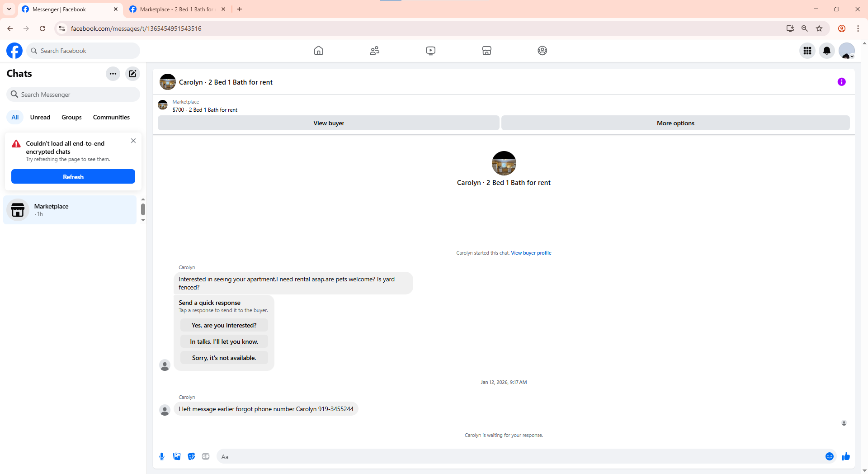Click Carolyn's large centered profile picture
The width and height of the screenshot is (868, 474).
click(504, 163)
